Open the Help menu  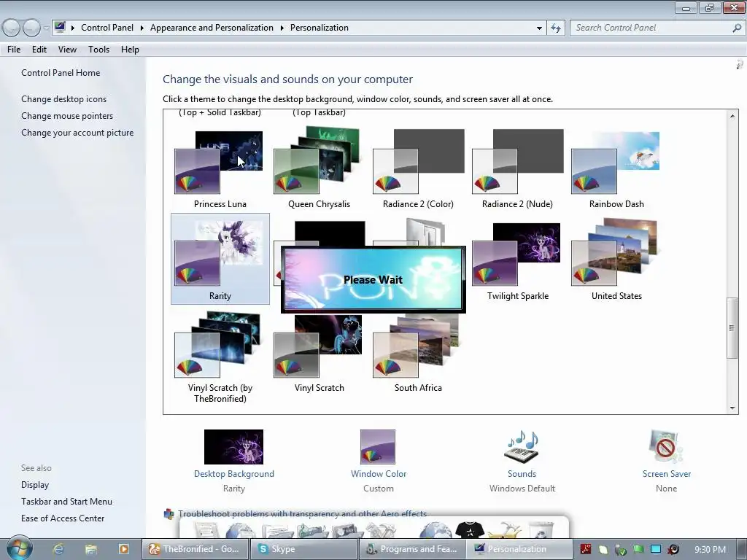(x=130, y=50)
